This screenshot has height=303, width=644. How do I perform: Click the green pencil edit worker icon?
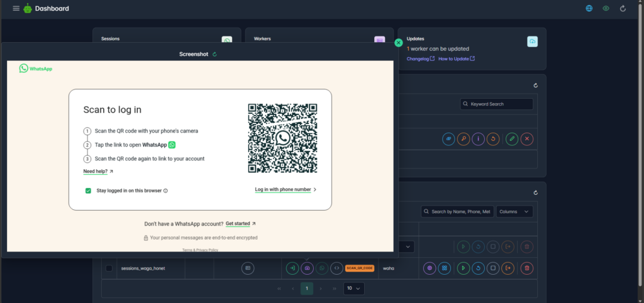click(512, 139)
